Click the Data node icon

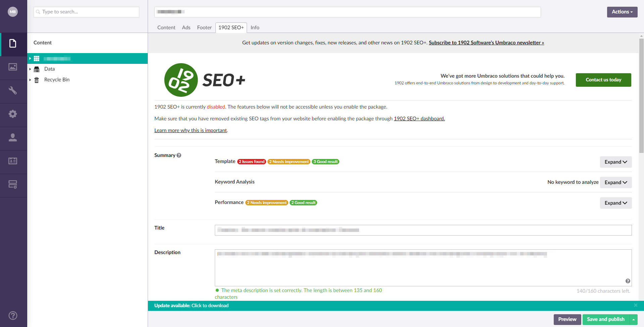pos(37,69)
